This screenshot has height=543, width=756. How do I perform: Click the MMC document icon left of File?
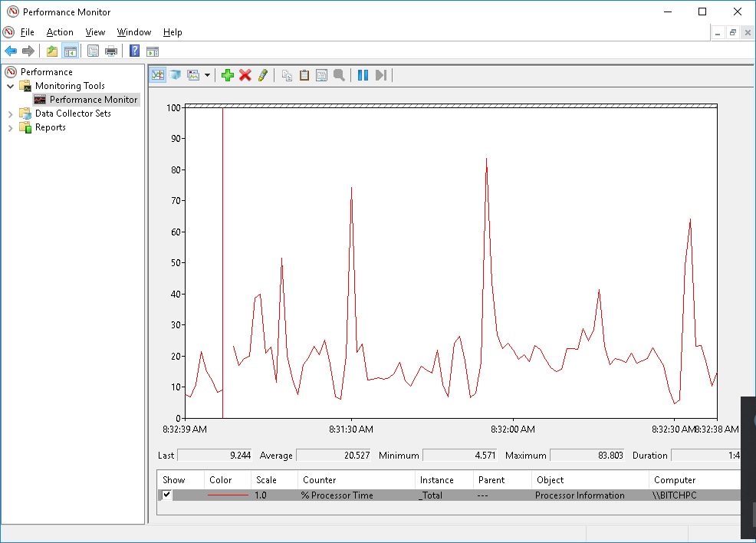coord(8,32)
